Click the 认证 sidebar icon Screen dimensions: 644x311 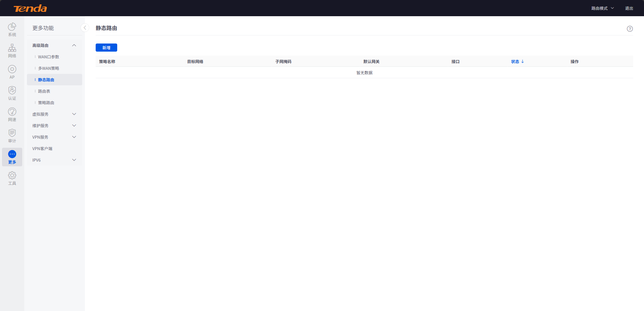(12, 93)
